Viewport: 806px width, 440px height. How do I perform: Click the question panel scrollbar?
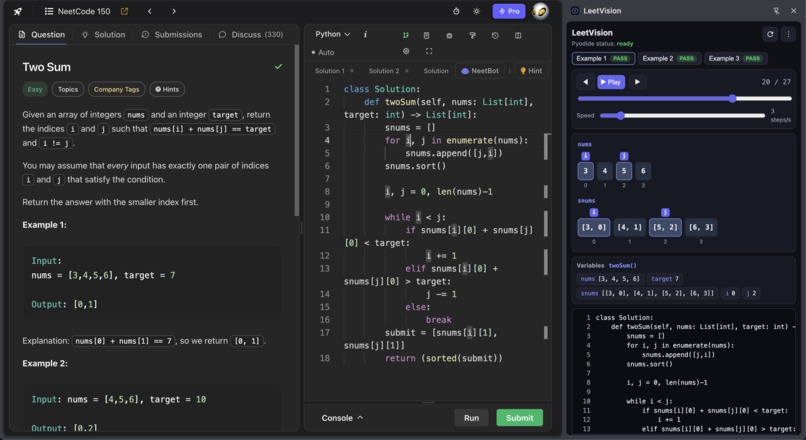(297, 131)
